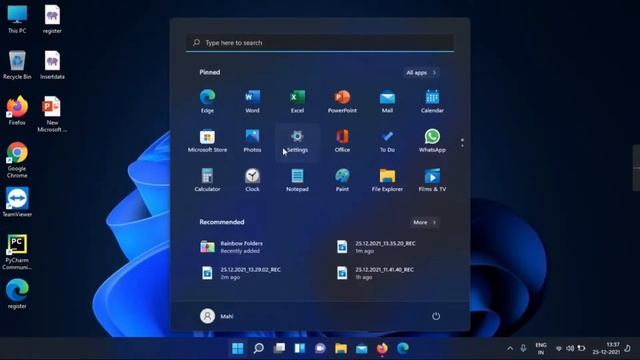
Task: Open Edge from pinned apps
Action: point(207,101)
